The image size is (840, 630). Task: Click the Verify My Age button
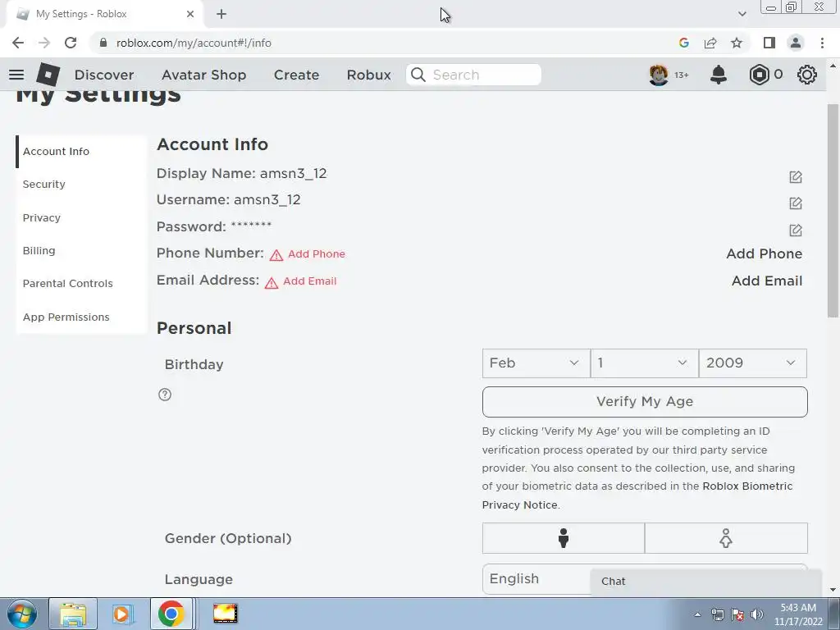click(x=645, y=402)
